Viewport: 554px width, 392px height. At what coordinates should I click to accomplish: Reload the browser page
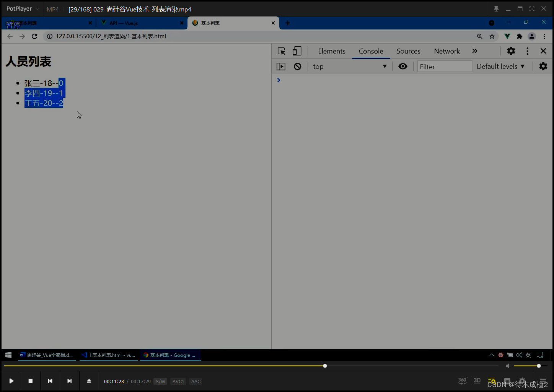(x=34, y=36)
